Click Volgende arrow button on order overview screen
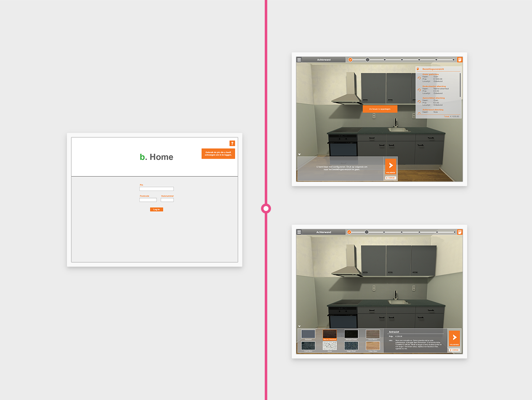532x400 pixels. (391, 167)
